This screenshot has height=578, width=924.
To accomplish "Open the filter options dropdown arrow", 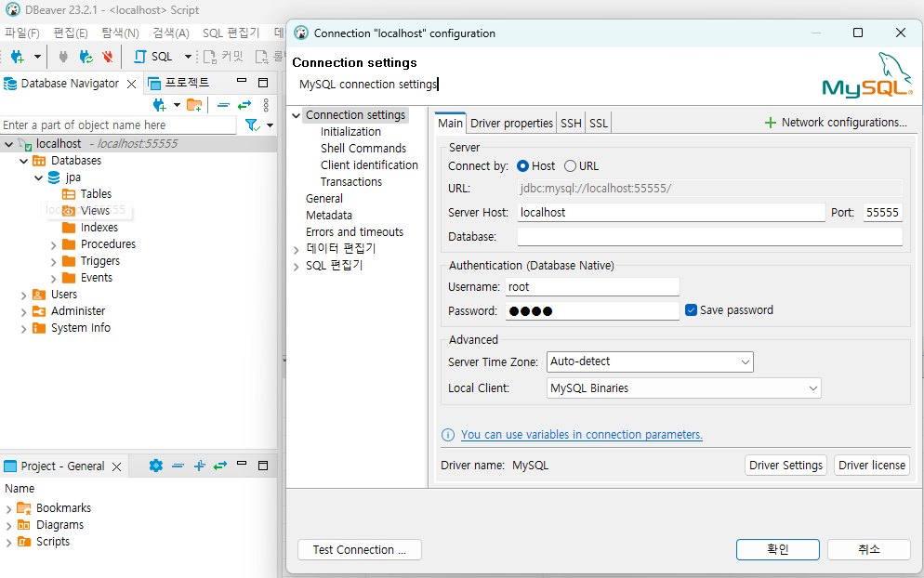I will pyautogui.click(x=270, y=125).
